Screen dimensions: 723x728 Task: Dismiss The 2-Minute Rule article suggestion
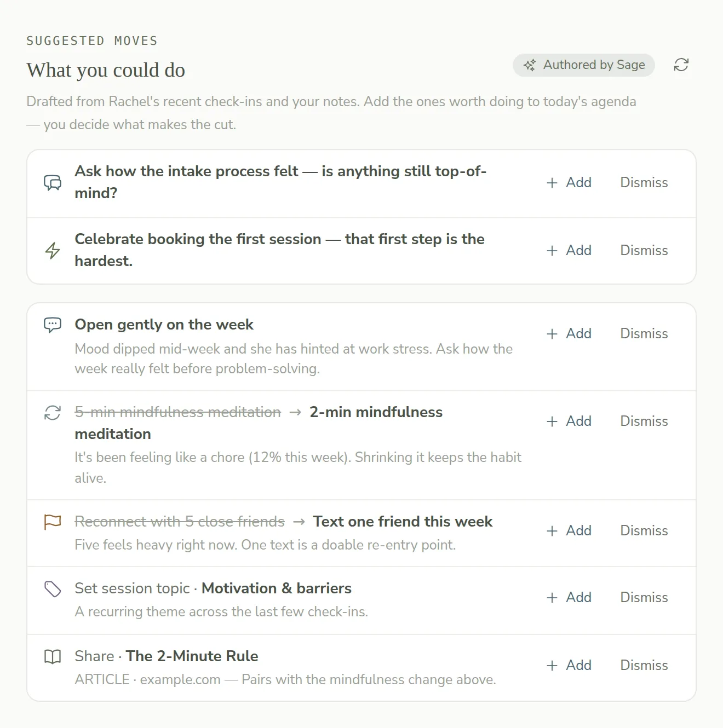[644, 665]
